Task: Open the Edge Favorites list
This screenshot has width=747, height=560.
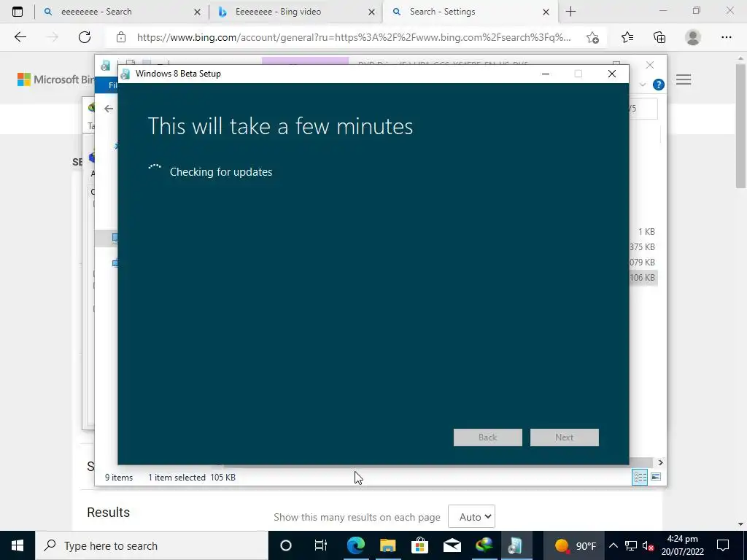Action: (627, 38)
